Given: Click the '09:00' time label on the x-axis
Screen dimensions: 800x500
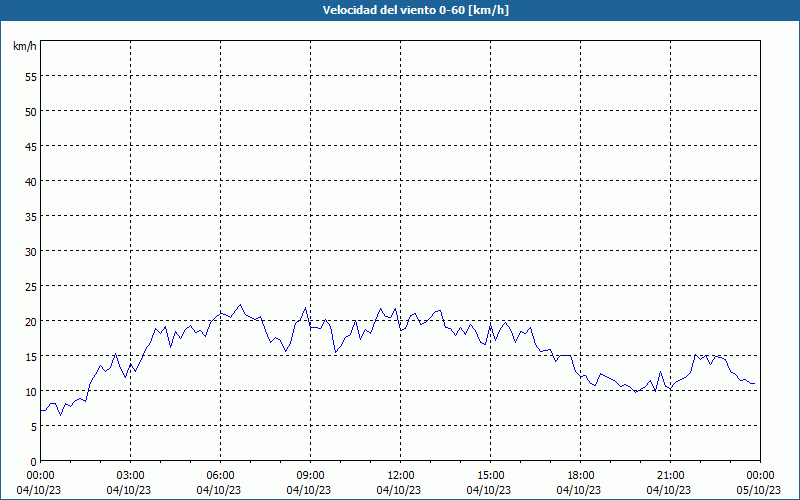Looking at the screenshot, I should (x=310, y=475).
